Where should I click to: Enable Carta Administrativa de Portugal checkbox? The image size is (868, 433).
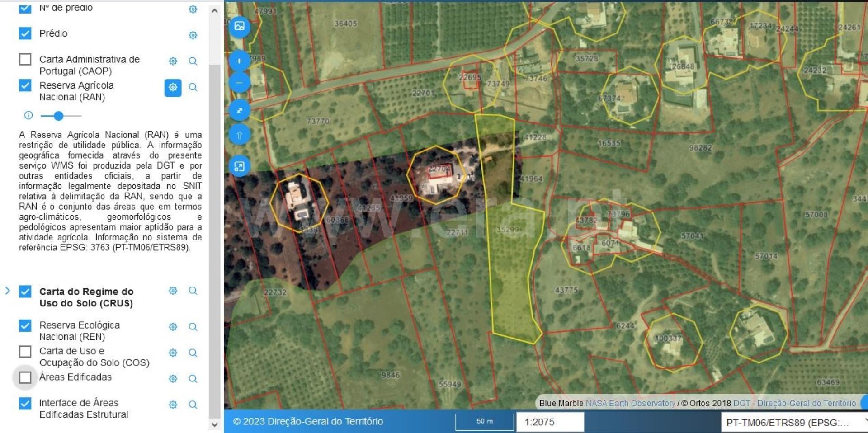coord(25,60)
